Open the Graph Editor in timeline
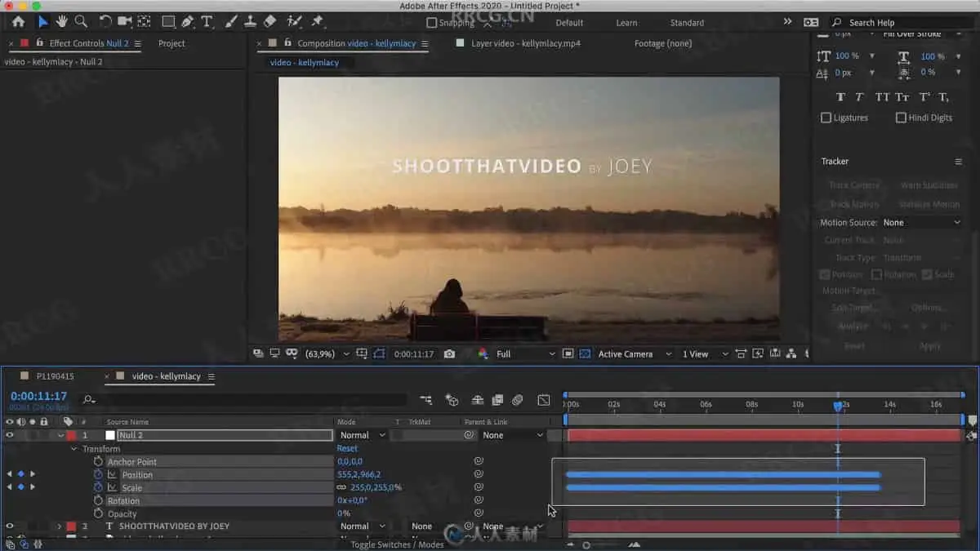 543,400
